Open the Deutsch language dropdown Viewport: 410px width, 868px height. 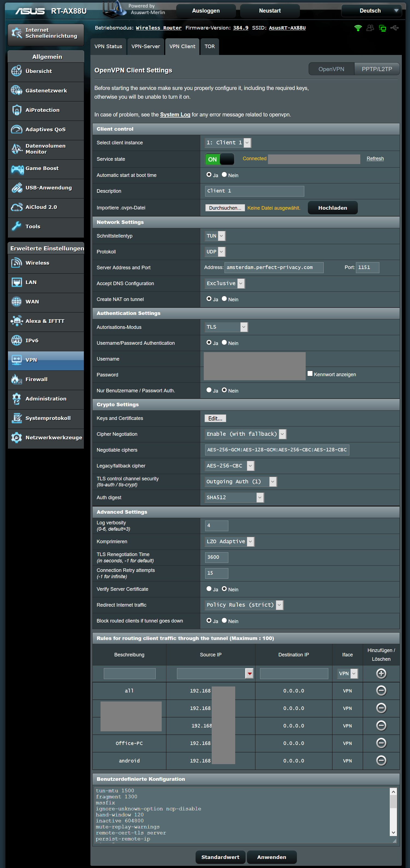372,11
